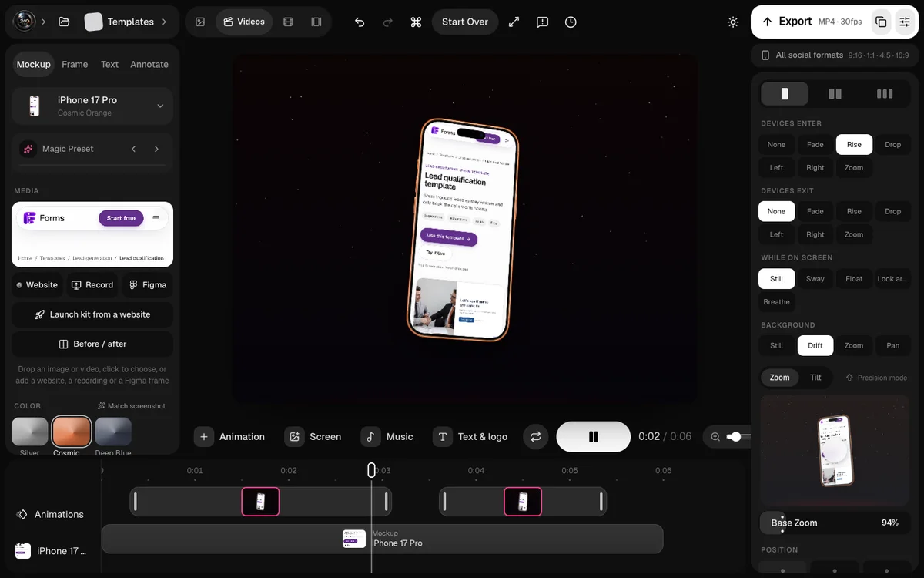
Task: Click Match screenshot color link
Action: [132, 406]
